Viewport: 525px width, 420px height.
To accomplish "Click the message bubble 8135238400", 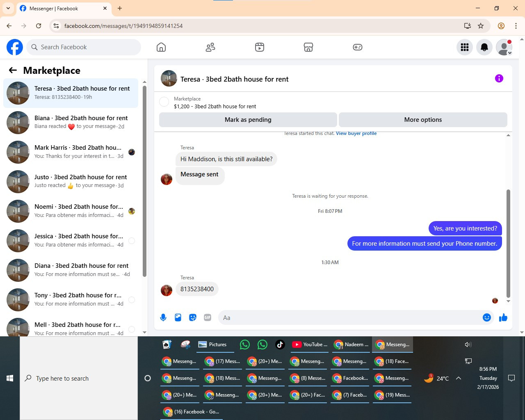I will click(197, 289).
